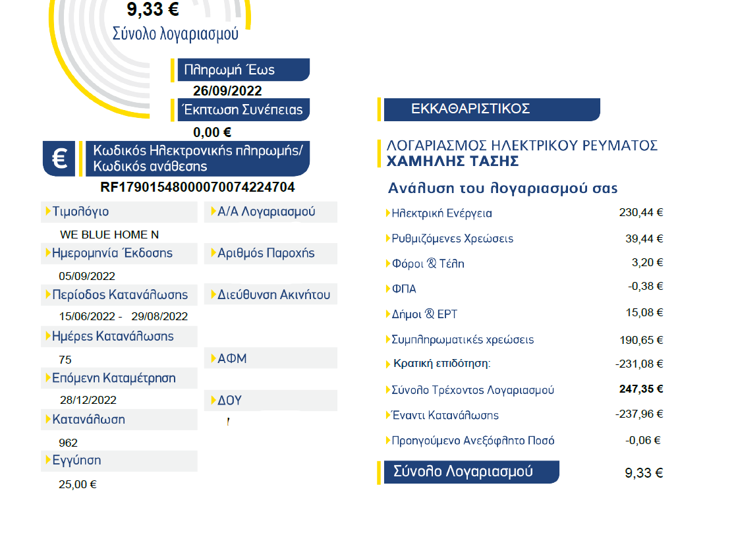Click the Αριθμός Παροχής label
Viewport: 736px width, 560px height.
(x=266, y=253)
